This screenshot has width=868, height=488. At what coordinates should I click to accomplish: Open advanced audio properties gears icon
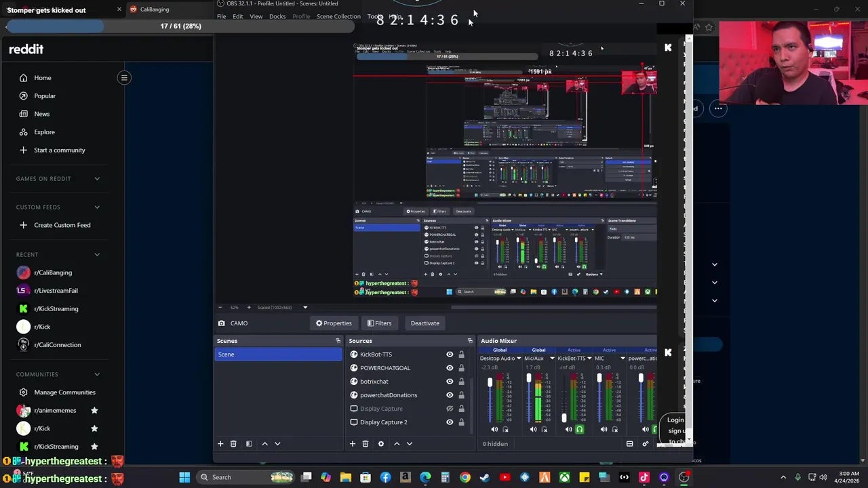(645, 444)
